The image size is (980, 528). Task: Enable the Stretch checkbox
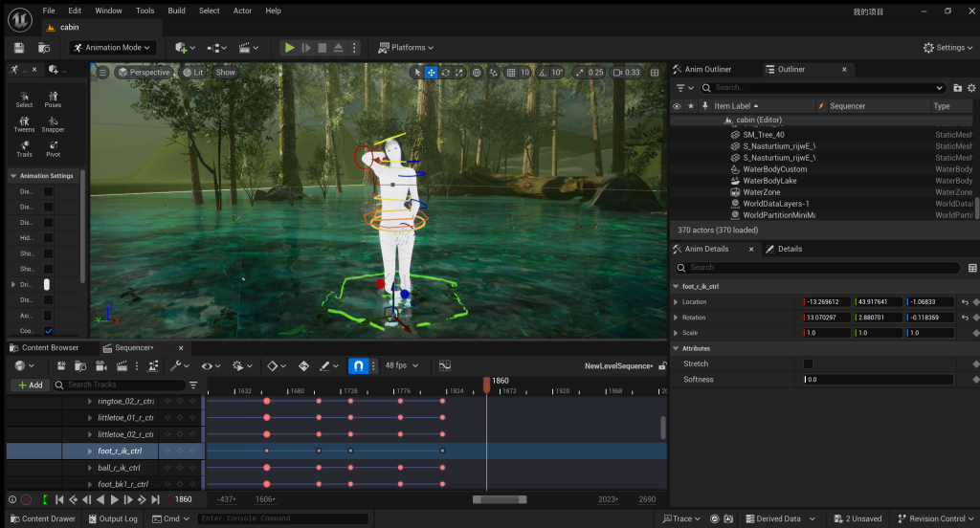[x=808, y=364]
